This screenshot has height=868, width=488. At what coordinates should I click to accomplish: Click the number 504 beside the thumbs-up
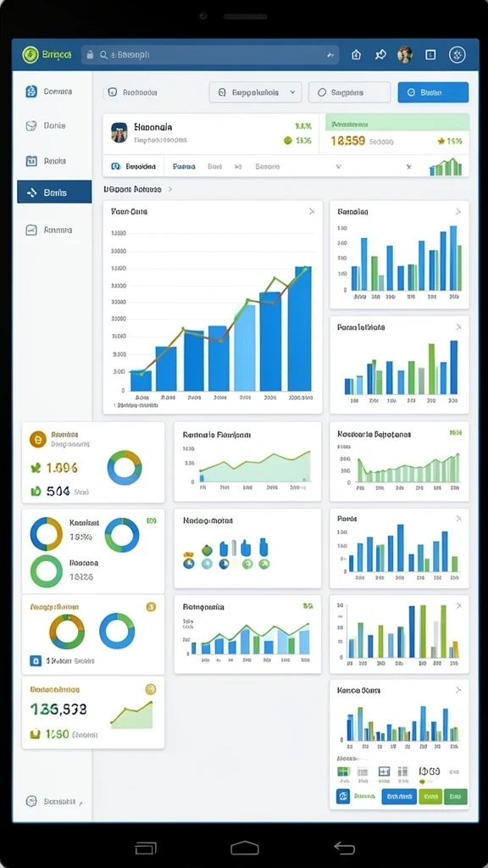[58, 491]
